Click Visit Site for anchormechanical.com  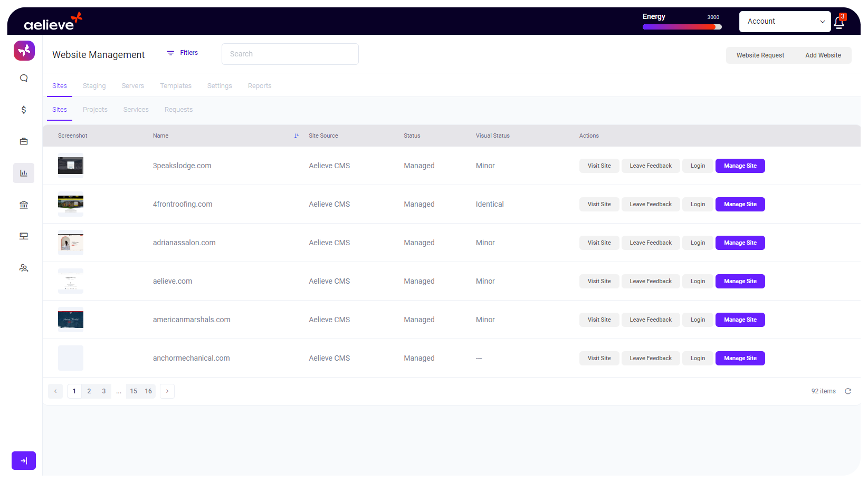pyautogui.click(x=599, y=358)
